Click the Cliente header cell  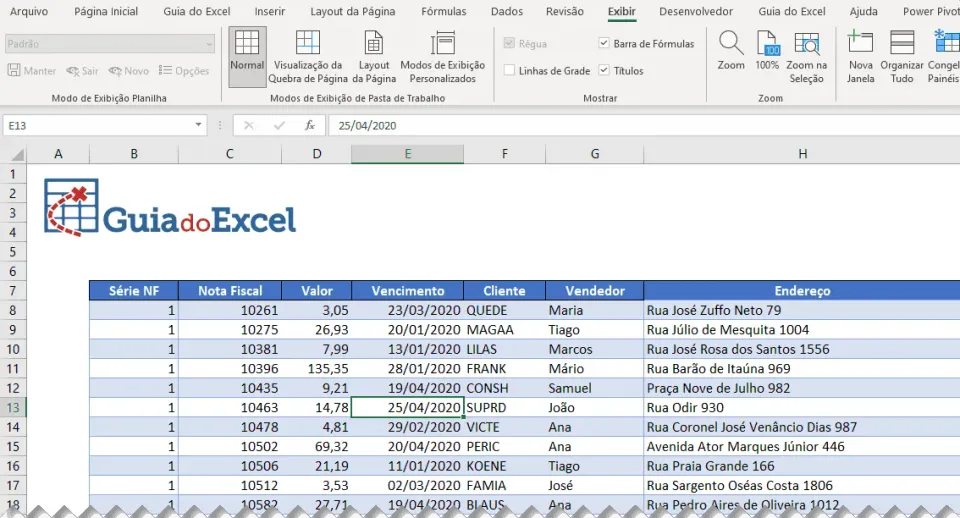click(504, 291)
